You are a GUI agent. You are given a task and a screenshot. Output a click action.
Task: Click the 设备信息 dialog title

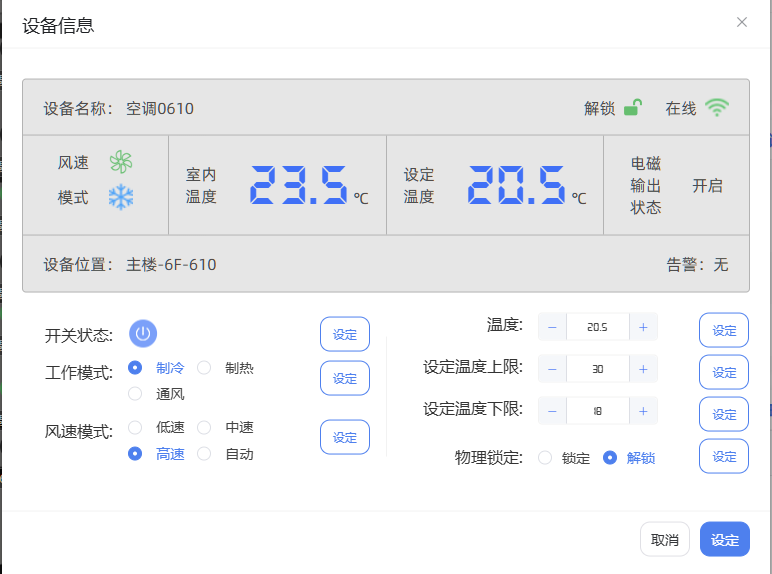58,26
